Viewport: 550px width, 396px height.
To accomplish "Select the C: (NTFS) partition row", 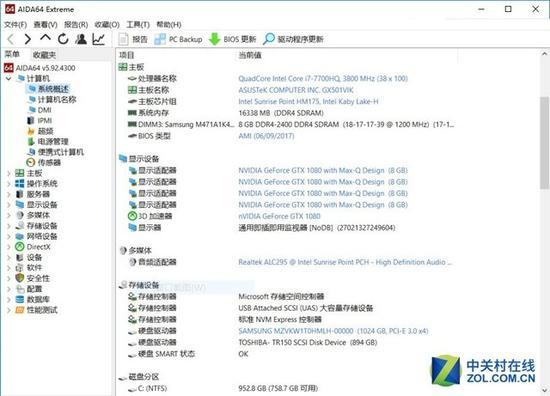I will pos(223,388).
